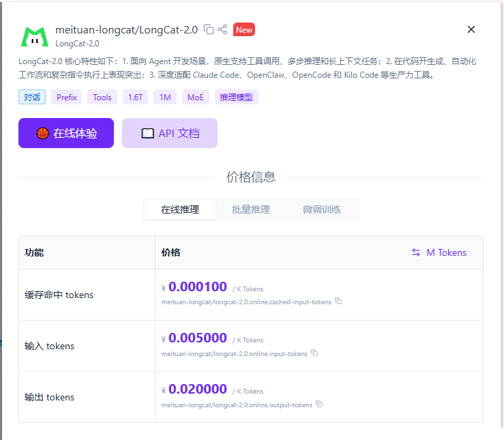
Task: Click the meituan-longcat/longcat-2.0.online.input-tokens text
Action: point(235,354)
